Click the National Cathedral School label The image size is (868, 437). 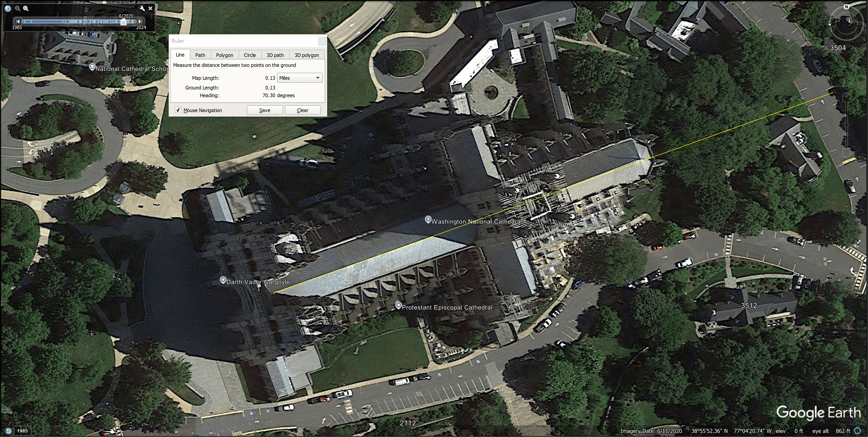pyautogui.click(x=132, y=69)
